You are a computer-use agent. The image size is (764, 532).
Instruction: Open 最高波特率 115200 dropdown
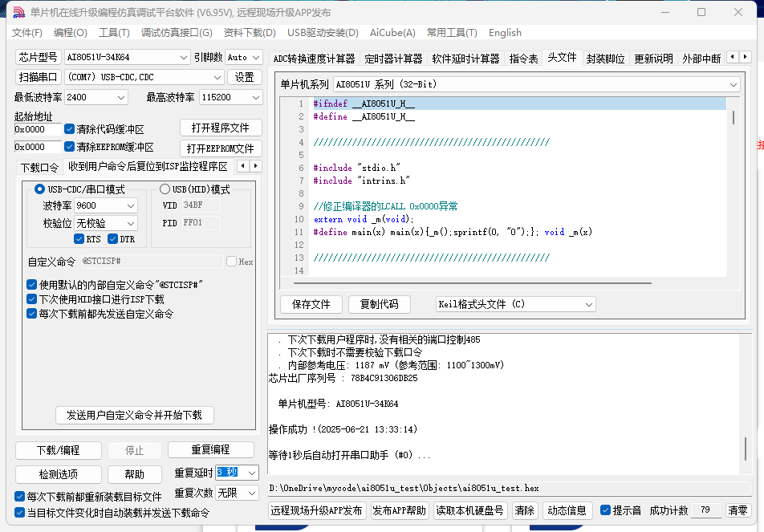(231, 97)
